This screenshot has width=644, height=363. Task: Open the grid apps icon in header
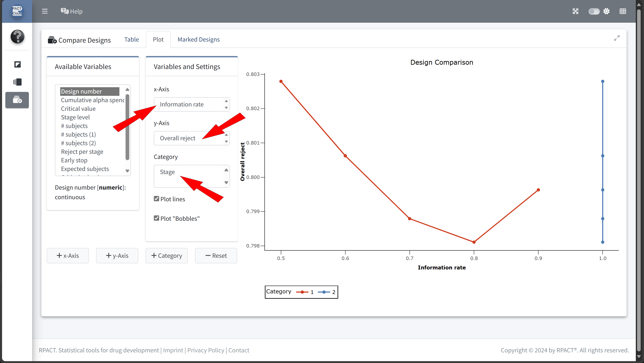point(622,11)
